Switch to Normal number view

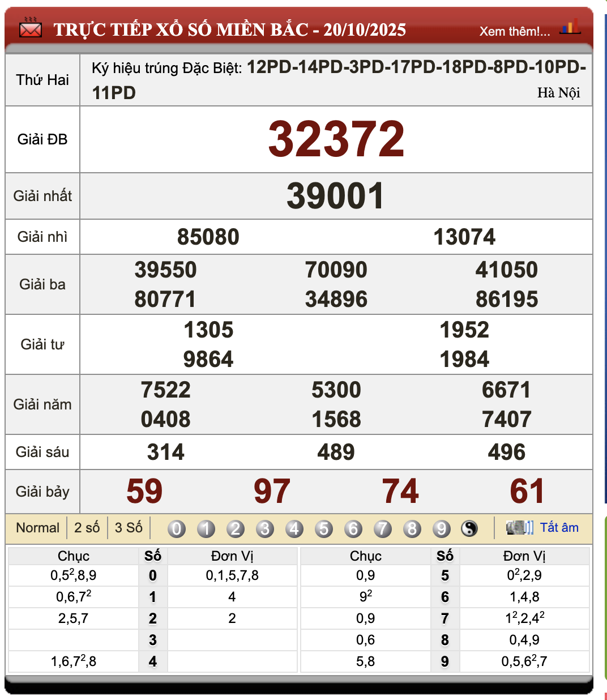(37, 528)
